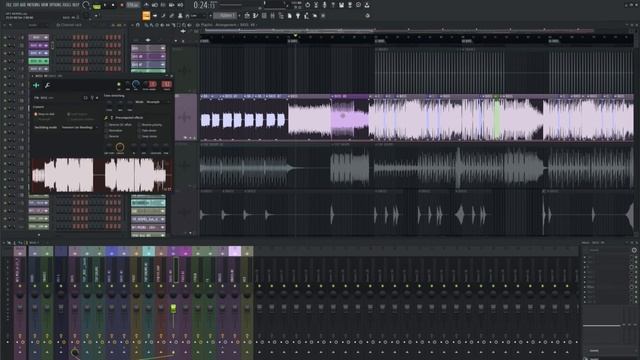Screen dimensions: 640x360
Task: Select the top gray channel rack button
Action: coord(38,38)
